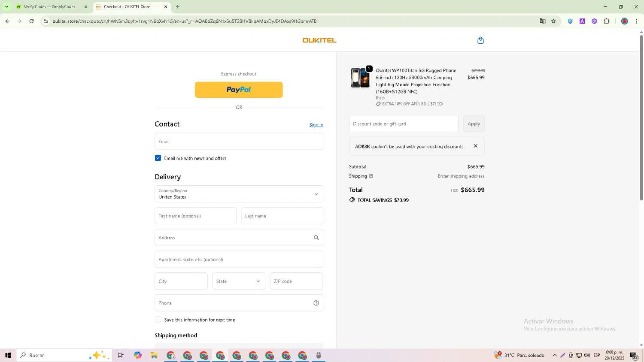Go back to the previous page
This screenshot has width=644, height=362.
tap(7, 21)
